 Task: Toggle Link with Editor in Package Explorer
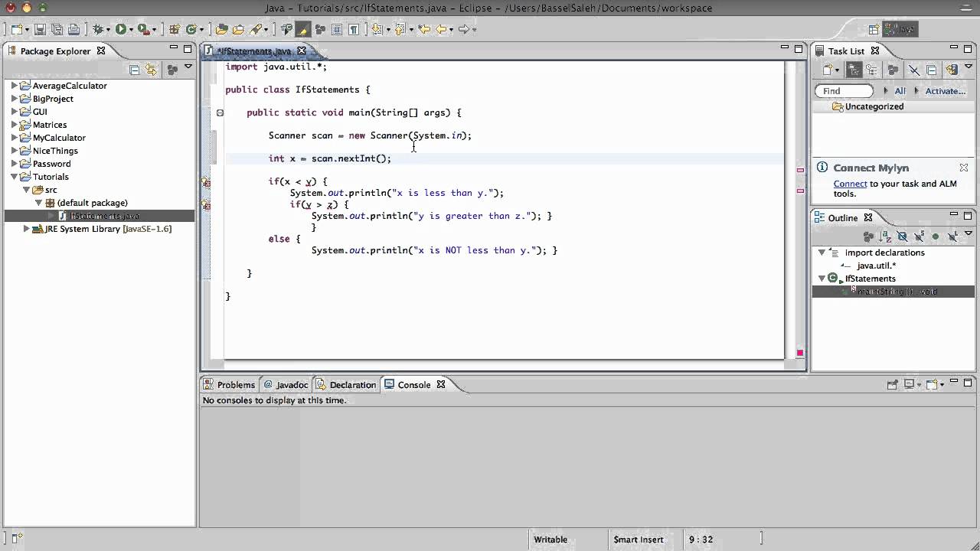pos(151,70)
